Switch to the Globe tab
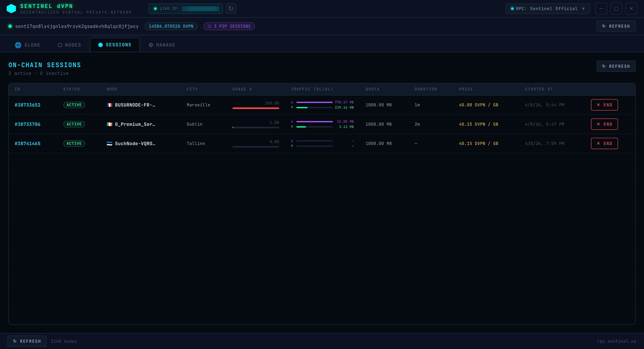This screenshot has height=349, width=644. pyautogui.click(x=28, y=45)
